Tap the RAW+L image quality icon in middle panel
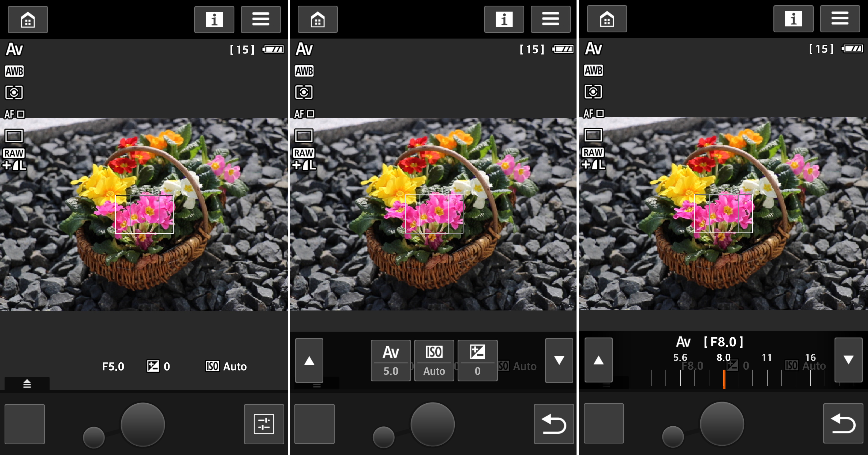Image resolution: width=868 pixels, height=455 pixels. [x=304, y=159]
